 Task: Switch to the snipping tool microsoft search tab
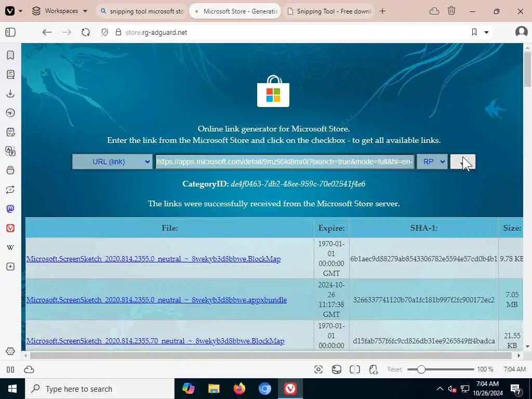click(x=142, y=11)
